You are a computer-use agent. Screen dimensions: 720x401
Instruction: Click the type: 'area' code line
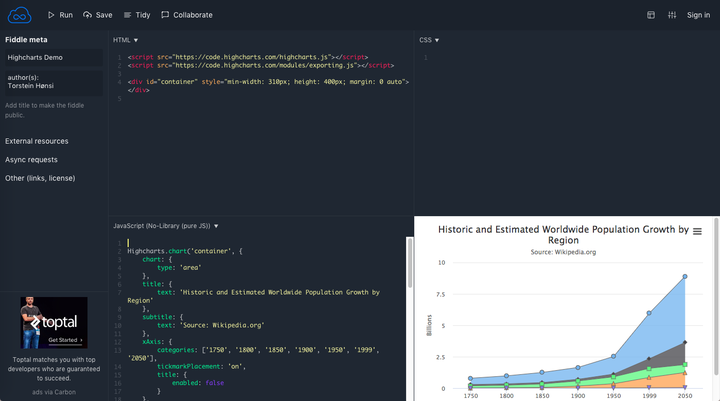click(x=179, y=267)
